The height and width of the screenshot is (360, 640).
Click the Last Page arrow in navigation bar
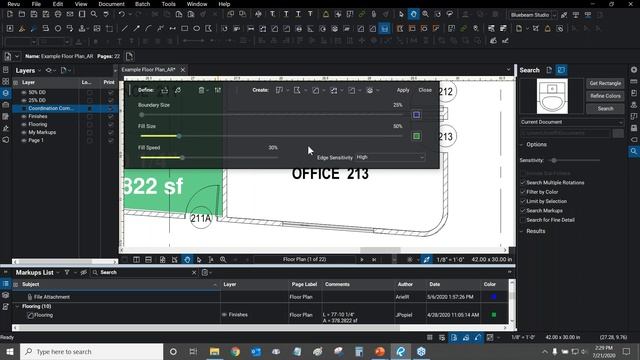(x=374, y=260)
